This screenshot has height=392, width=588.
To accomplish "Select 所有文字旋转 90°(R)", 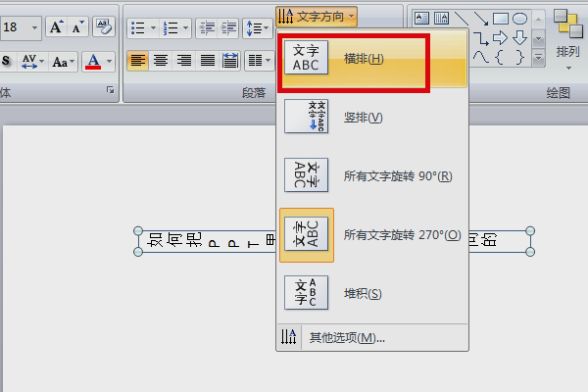I will [372, 175].
